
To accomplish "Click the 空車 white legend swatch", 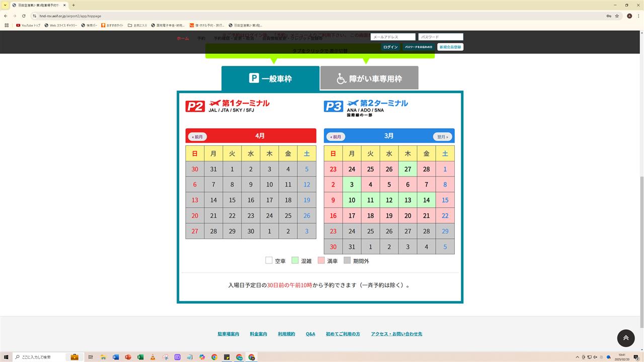I will click(x=269, y=260).
